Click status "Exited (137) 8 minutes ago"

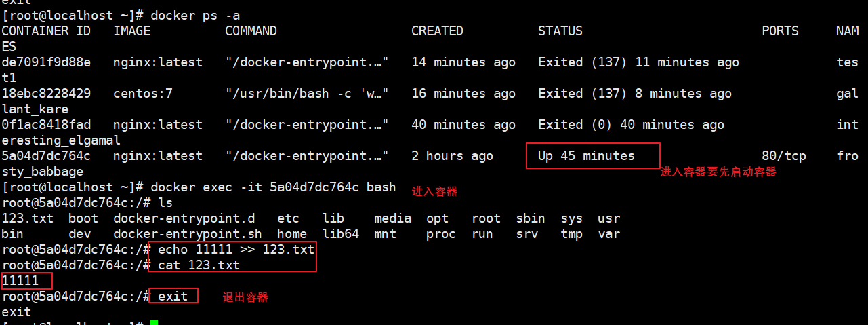[635, 93]
